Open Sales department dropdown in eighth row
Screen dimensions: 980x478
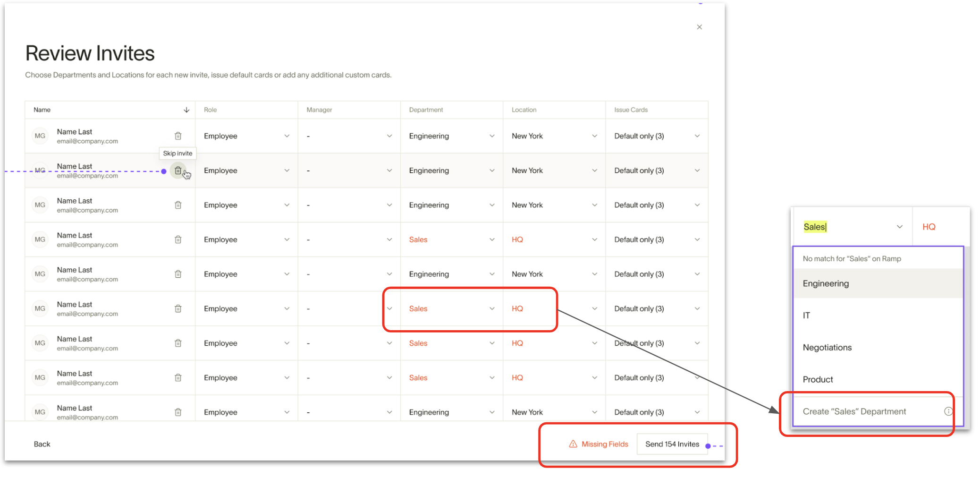pyautogui.click(x=452, y=377)
